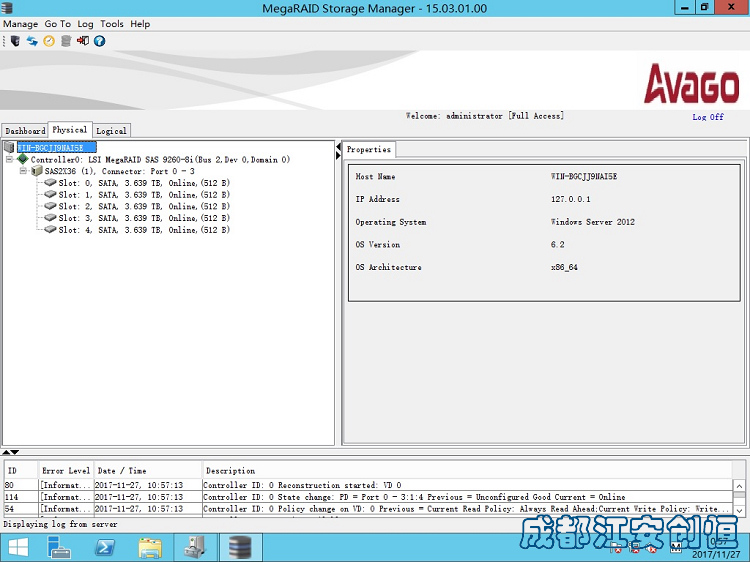Select Slot: 3 SATA drive row

tap(144, 218)
